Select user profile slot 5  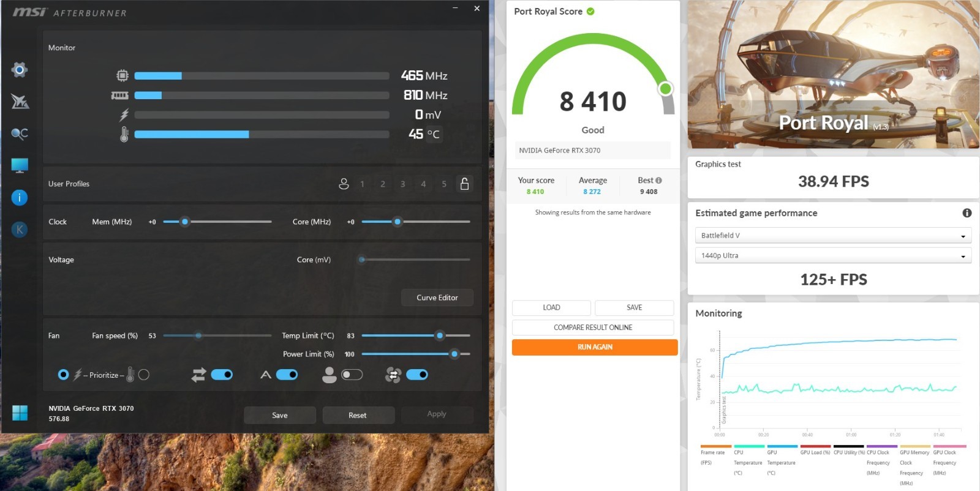click(x=444, y=184)
